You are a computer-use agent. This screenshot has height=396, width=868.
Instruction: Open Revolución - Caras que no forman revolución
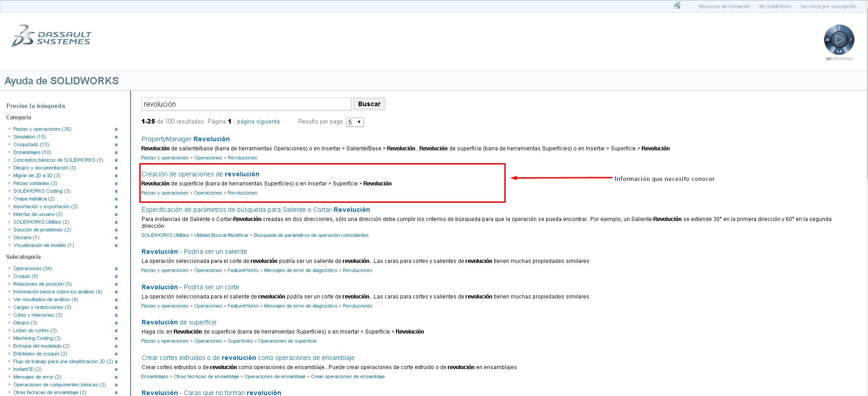[211, 393]
